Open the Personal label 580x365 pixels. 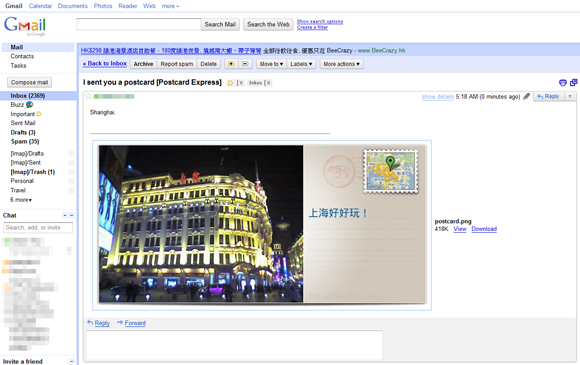coord(22,181)
